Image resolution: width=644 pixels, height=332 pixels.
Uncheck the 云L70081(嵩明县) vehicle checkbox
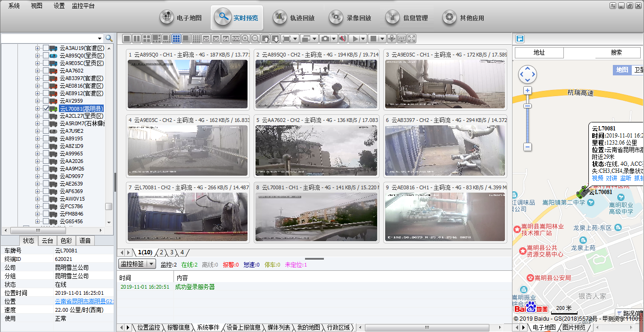point(45,108)
